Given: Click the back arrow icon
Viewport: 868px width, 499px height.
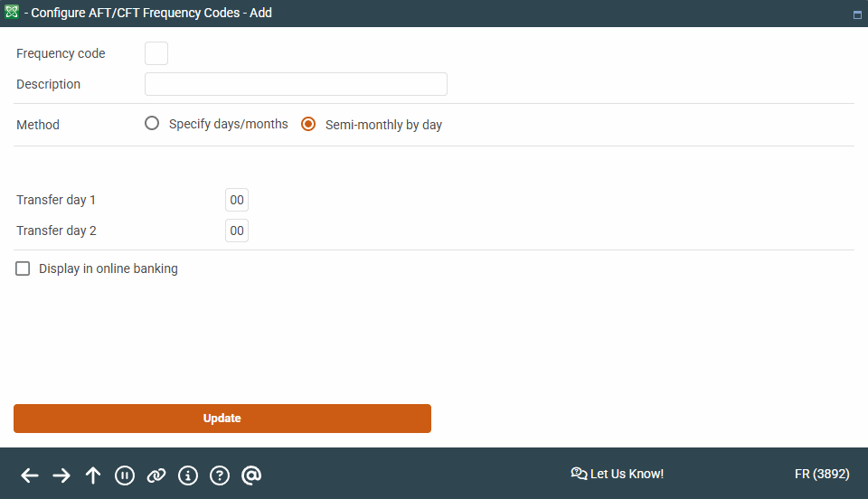Looking at the screenshot, I should [x=30, y=475].
